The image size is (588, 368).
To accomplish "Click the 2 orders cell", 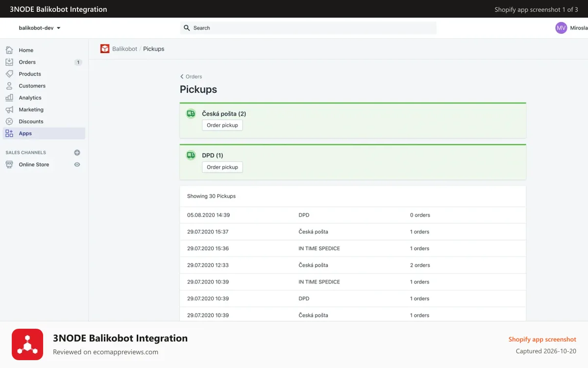I will (x=420, y=265).
